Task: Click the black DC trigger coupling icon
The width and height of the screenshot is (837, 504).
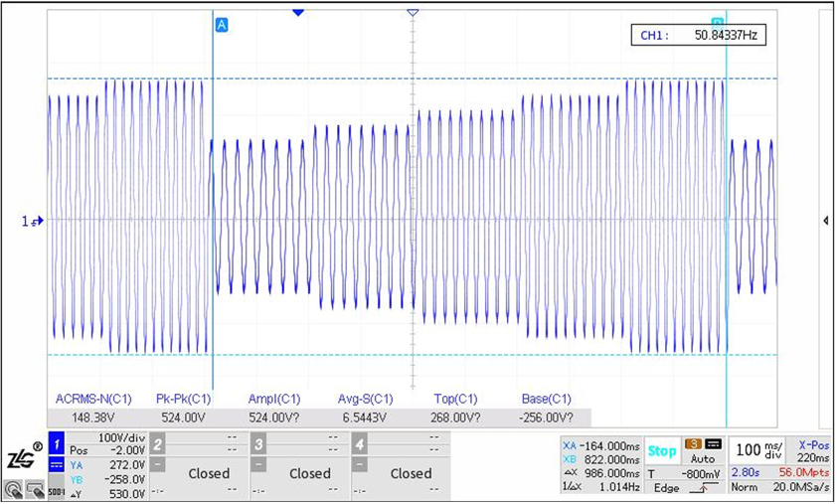Action: (x=713, y=443)
